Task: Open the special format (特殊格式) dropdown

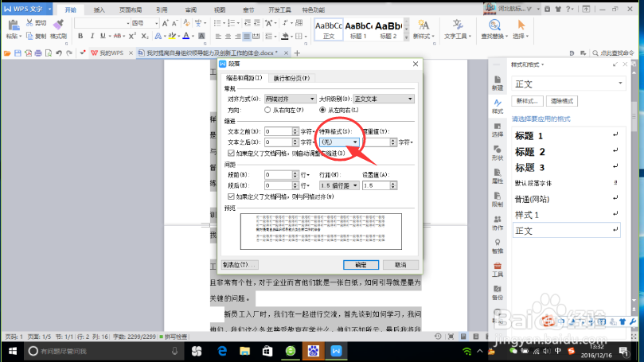Action: [340, 142]
